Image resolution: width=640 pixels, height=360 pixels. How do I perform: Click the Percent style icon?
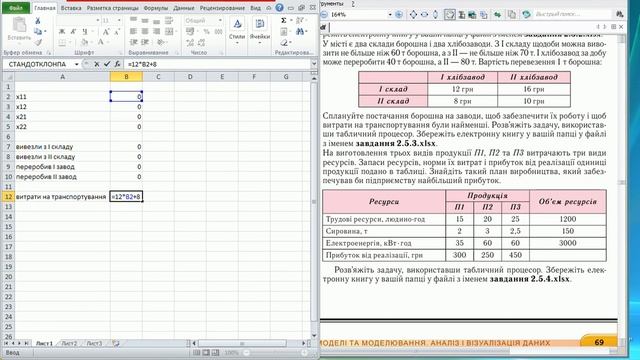tap(207, 31)
